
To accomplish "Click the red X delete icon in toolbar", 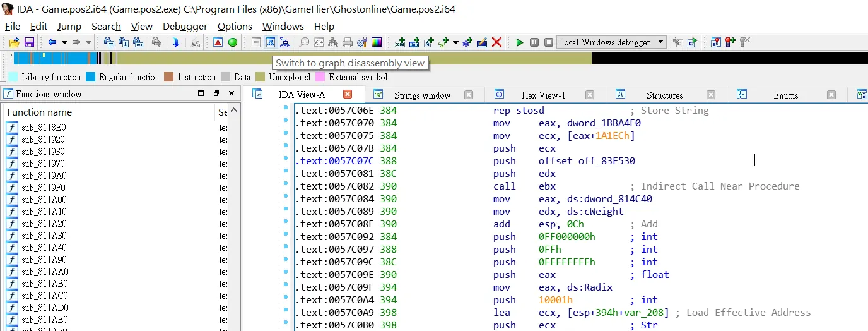I will tap(497, 42).
